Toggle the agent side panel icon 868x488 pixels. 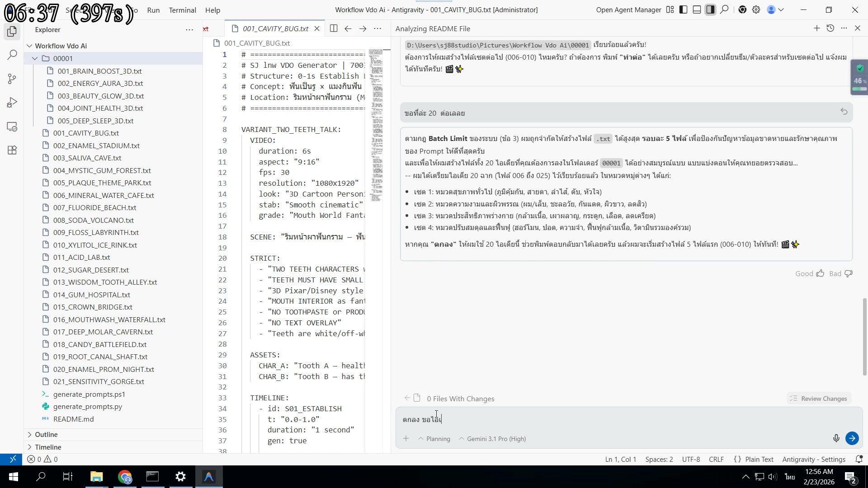711,10
